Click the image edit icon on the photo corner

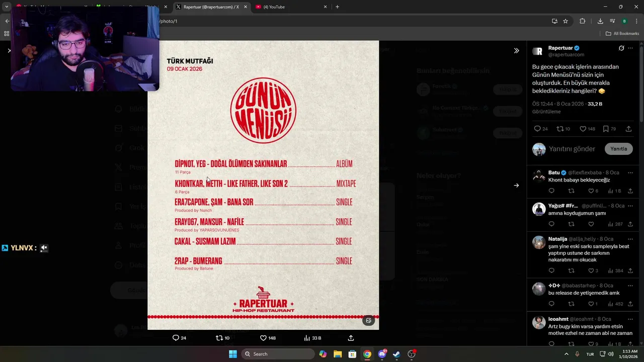click(369, 320)
